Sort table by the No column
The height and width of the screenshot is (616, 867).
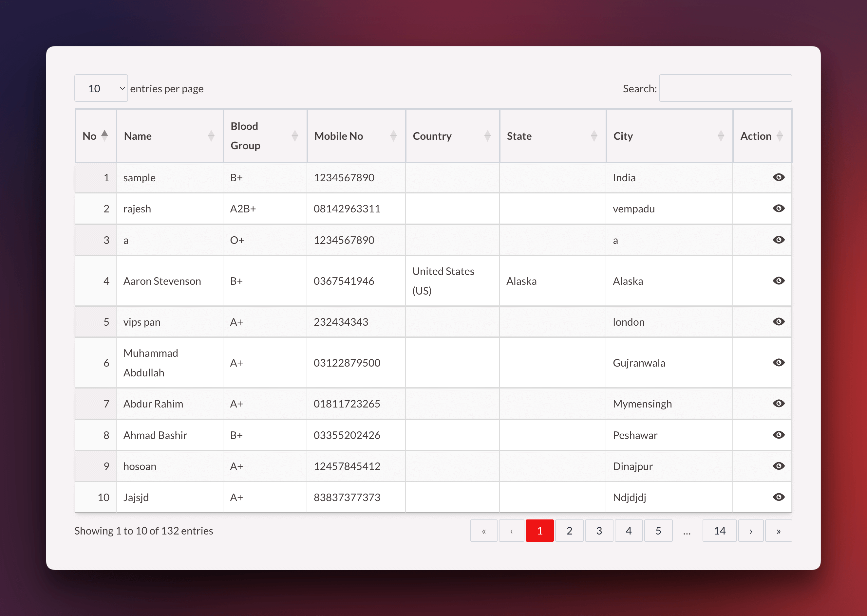point(95,136)
